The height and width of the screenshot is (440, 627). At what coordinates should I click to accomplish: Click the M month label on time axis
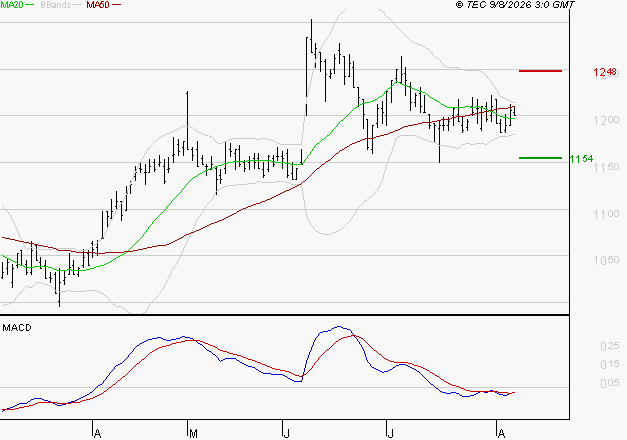point(193,434)
